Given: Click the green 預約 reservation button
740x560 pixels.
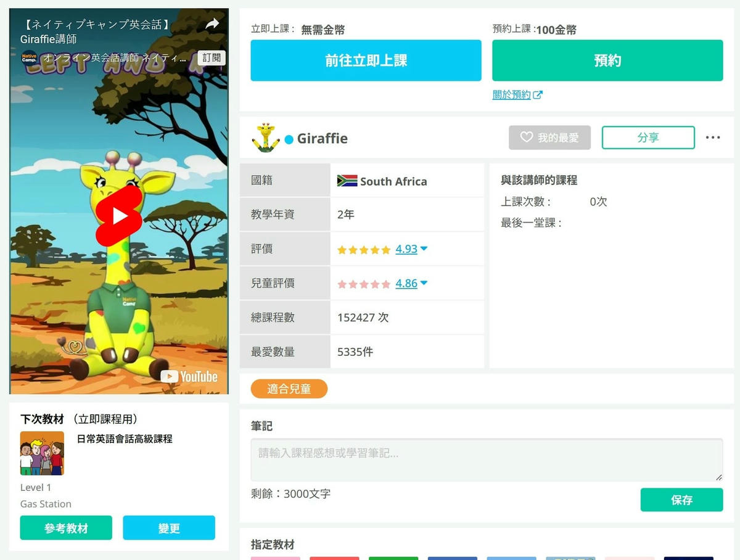Looking at the screenshot, I should tap(607, 60).
